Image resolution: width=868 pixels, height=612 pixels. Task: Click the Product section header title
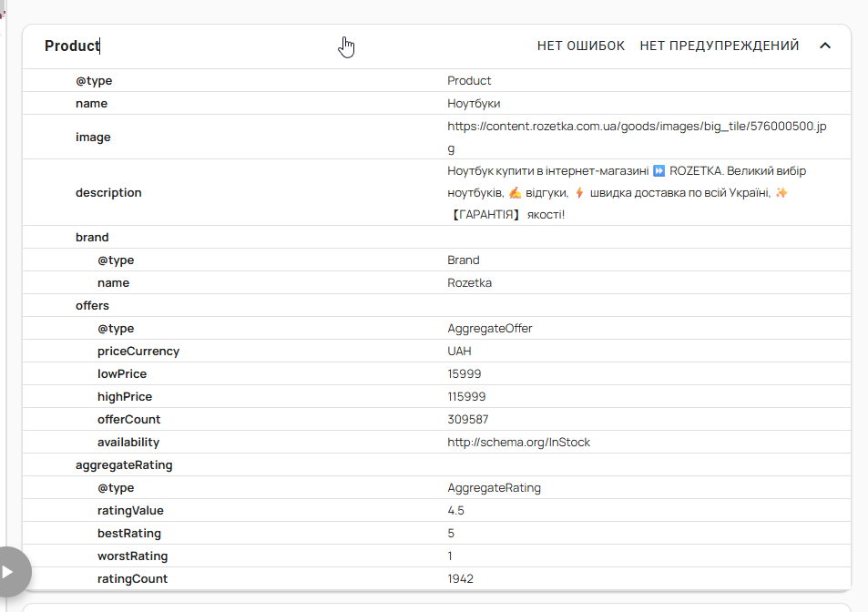tap(72, 46)
